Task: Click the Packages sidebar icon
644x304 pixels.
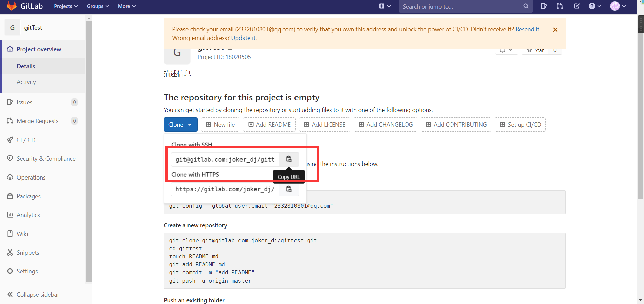Action: (x=10, y=196)
